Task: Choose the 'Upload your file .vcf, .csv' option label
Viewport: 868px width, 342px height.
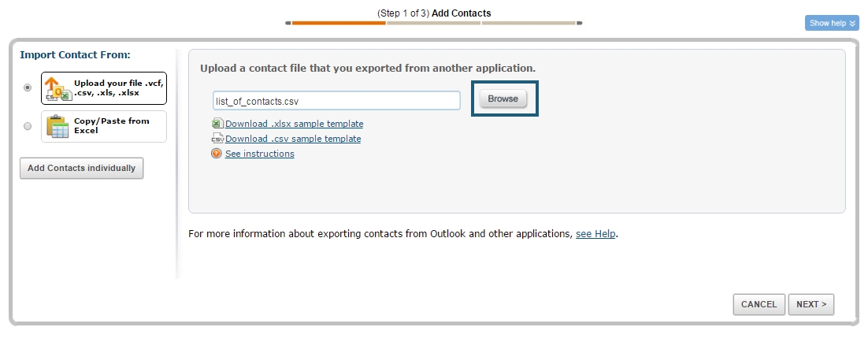Action: (x=118, y=87)
